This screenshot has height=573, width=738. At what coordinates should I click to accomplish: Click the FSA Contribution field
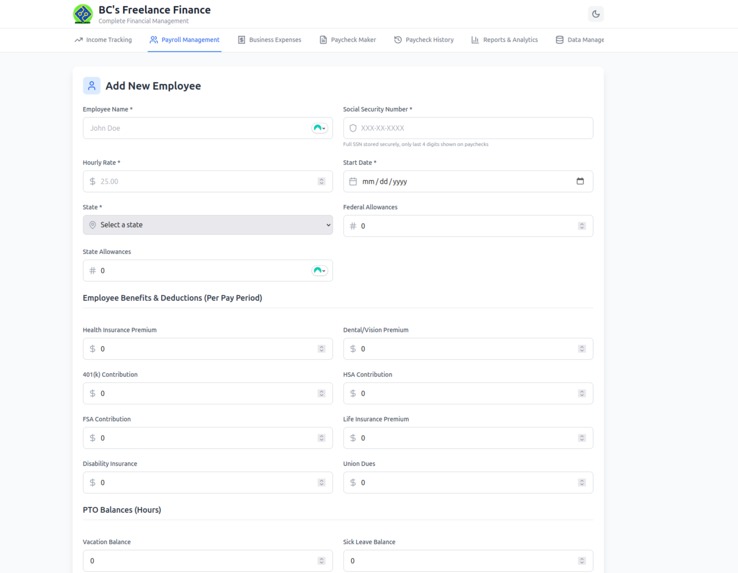[208, 438]
